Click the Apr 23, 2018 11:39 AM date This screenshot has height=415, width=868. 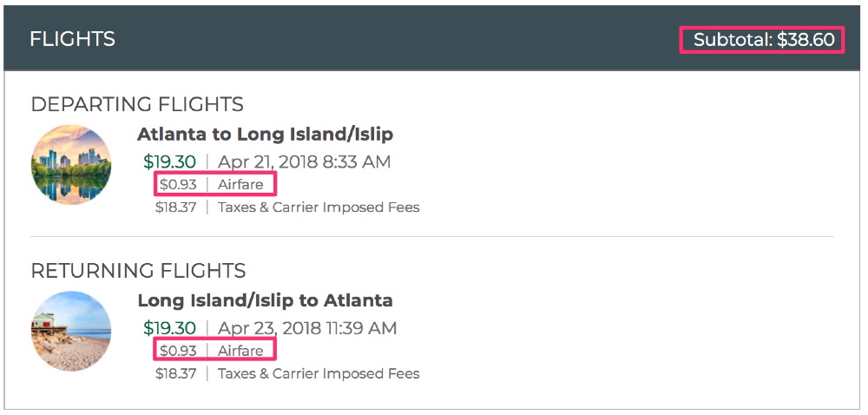point(307,328)
